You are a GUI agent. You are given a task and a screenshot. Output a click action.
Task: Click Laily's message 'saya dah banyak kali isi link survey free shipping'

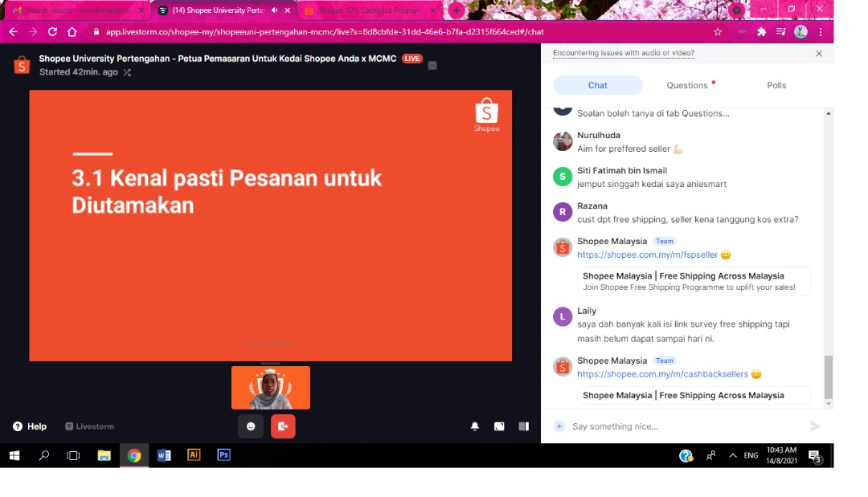[x=683, y=331]
